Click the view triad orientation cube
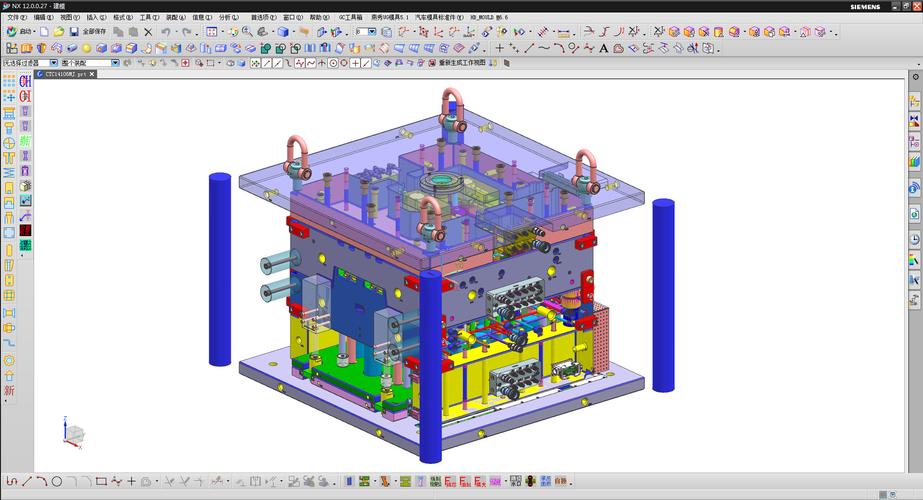 74,434
